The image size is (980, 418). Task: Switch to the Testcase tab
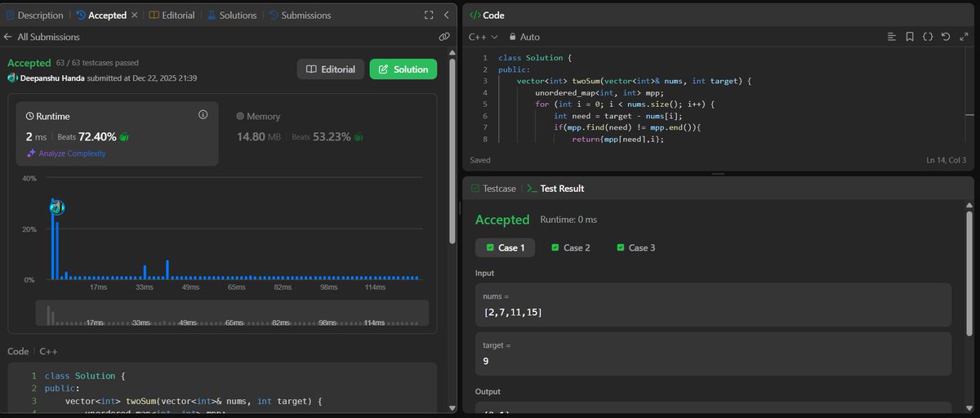pos(493,189)
